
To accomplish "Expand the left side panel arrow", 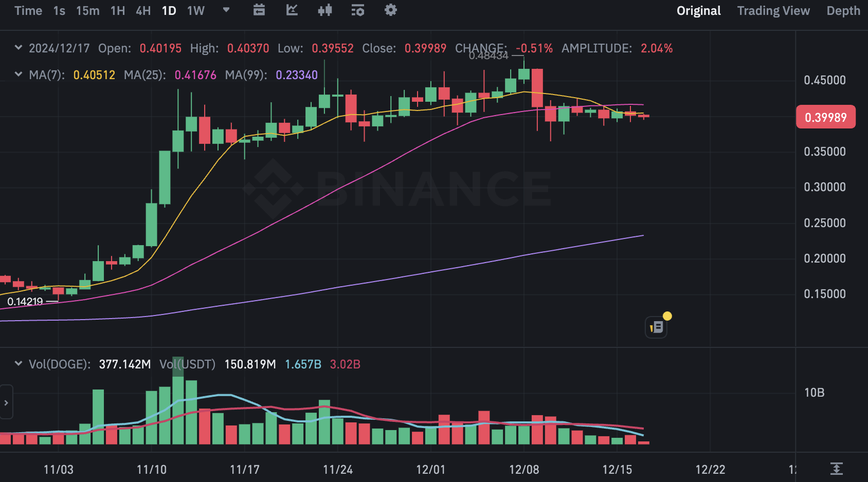I will click(x=5, y=402).
